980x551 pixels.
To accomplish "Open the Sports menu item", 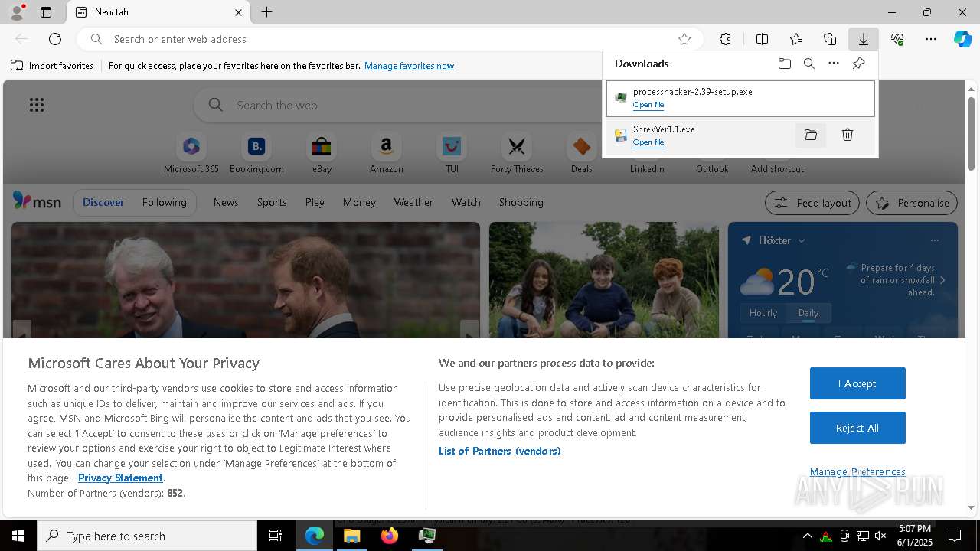I will pos(272,202).
